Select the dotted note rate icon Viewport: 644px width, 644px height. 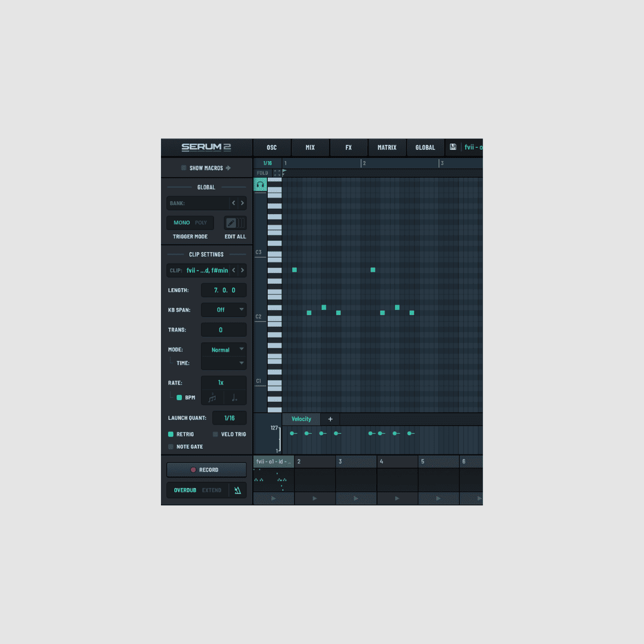(234, 398)
